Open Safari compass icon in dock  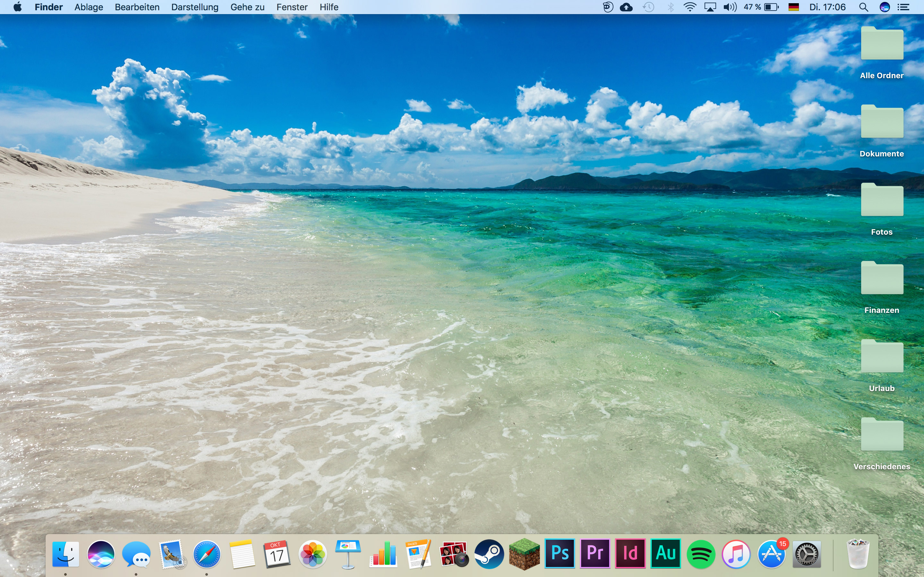coord(207,554)
